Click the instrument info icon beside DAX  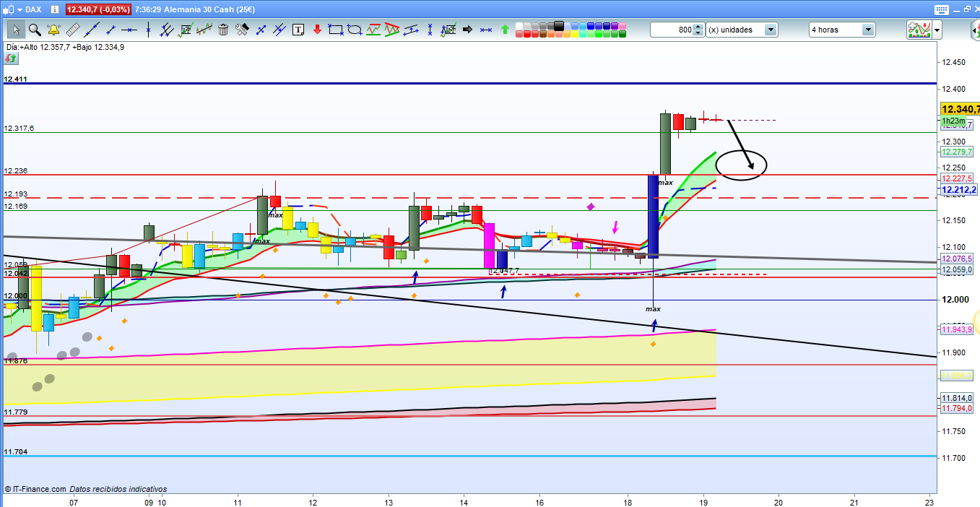56,9
